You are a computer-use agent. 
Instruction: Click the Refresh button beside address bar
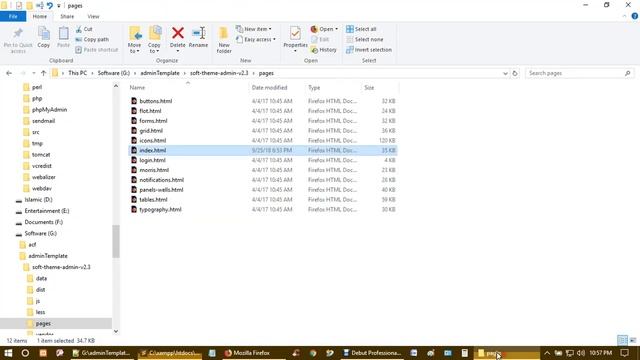point(515,73)
